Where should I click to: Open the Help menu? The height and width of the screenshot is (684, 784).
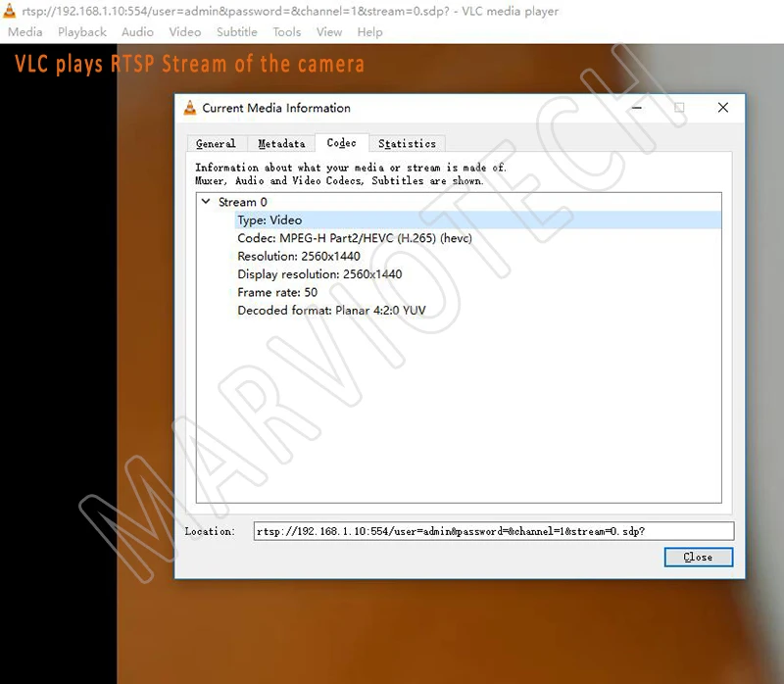point(370,32)
